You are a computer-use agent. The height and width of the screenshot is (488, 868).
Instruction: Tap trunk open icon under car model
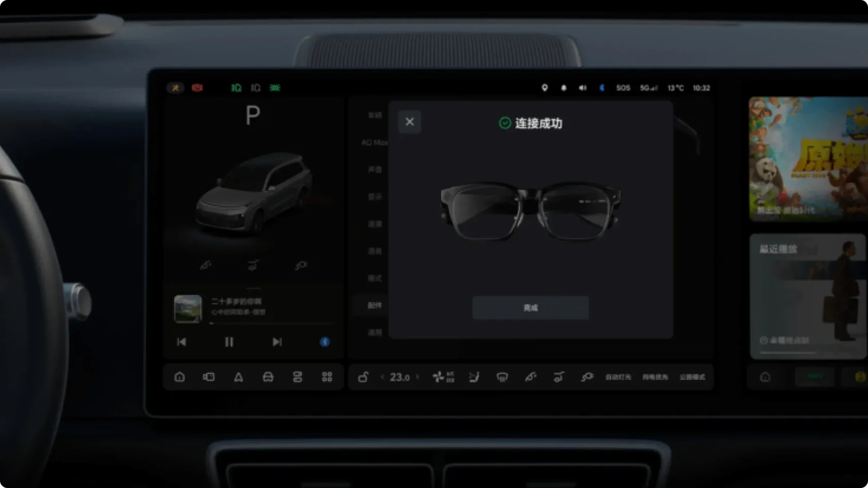pos(253,266)
